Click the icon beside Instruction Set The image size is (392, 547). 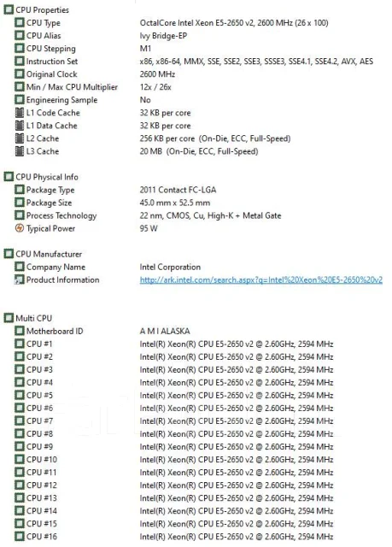[x=20, y=61]
